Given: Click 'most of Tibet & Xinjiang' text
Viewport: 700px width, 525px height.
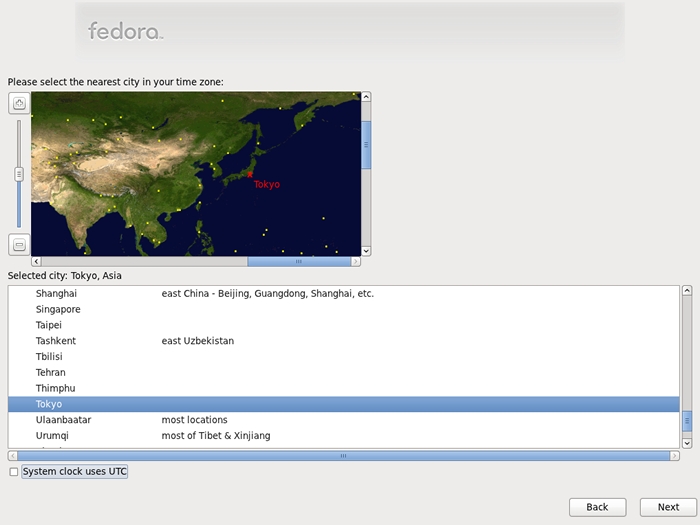Looking at the screenshot, I should pyautogui.click(x=216, y=436).
